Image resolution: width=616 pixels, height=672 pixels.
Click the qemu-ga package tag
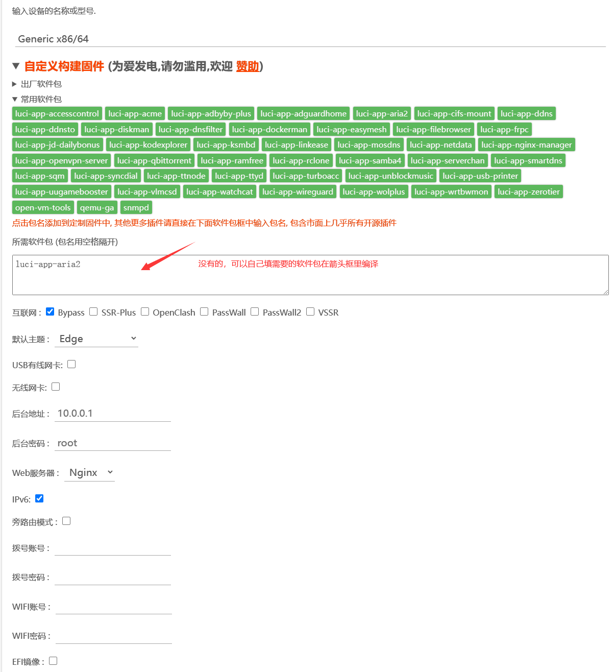tap(97, 207)
